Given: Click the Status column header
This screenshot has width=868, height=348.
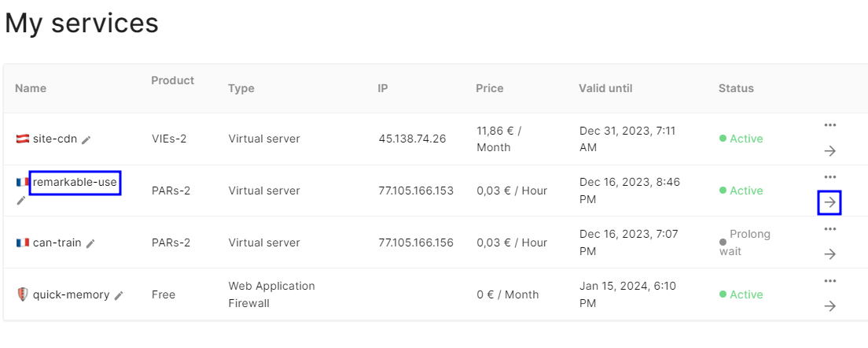Looking at the screenshot, I should tap(736, 88).
